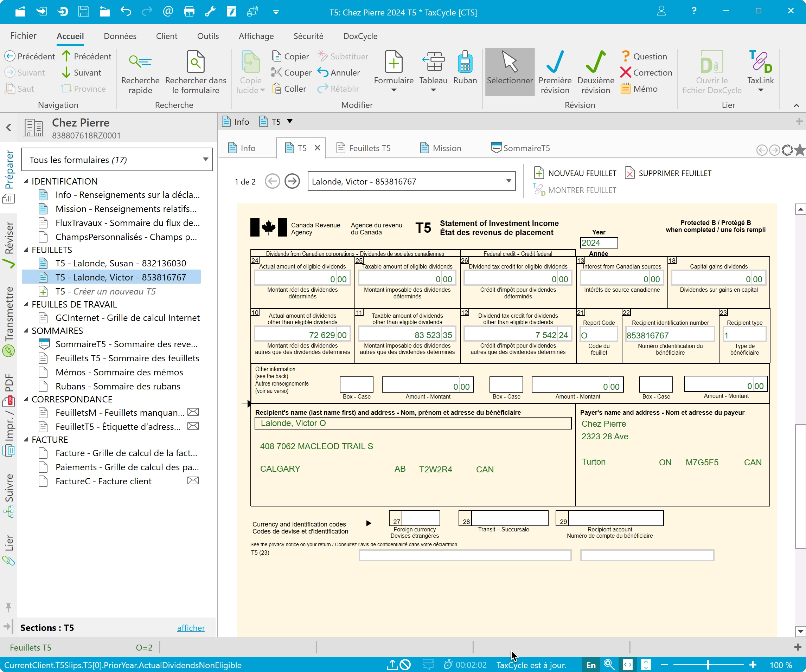Open the email @ icon in title bar
Screen dimensions: 806x672
[168, 12]
